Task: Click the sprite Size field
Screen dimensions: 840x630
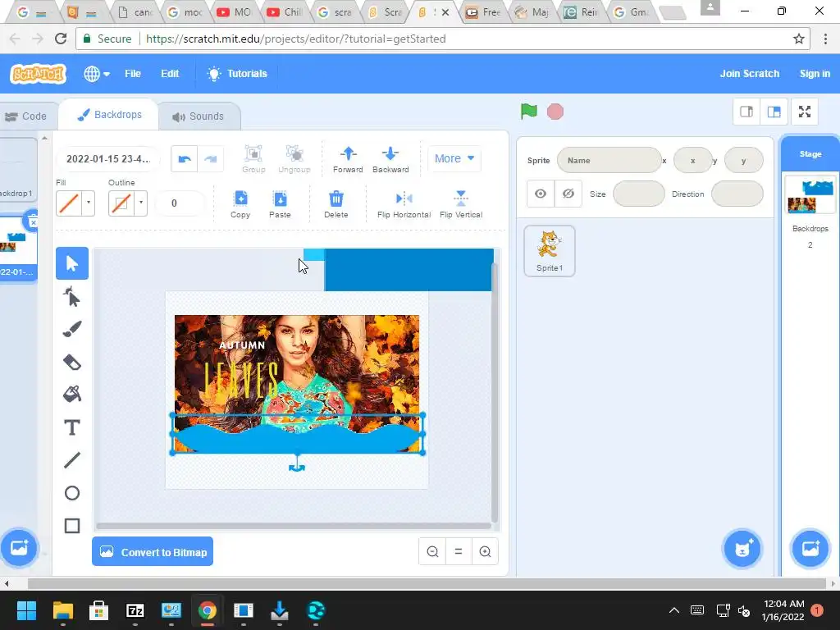Action: [638, 194]
